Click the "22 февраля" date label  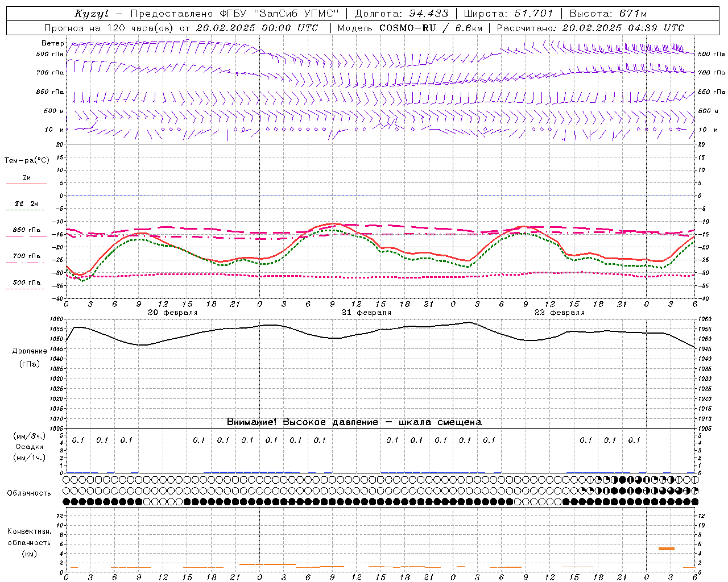pos(560,313)
